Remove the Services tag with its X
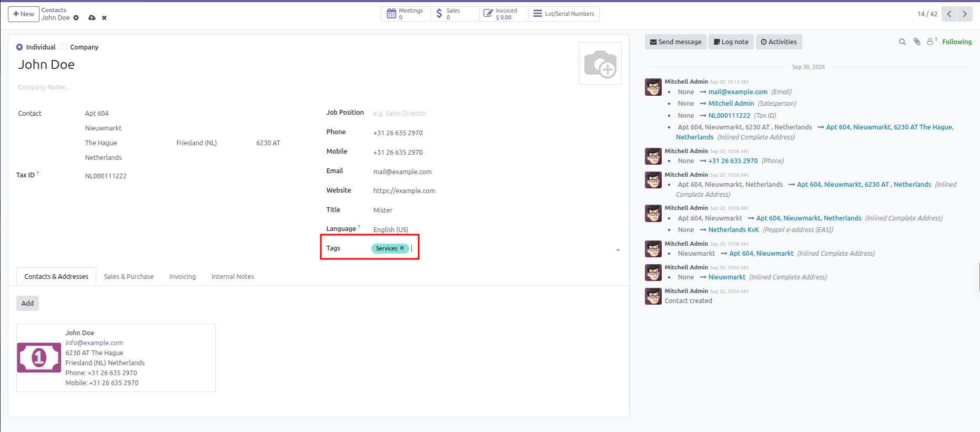The width and height of the screenshot is (980, 432). pyautogui.click(x=402, y=248)
